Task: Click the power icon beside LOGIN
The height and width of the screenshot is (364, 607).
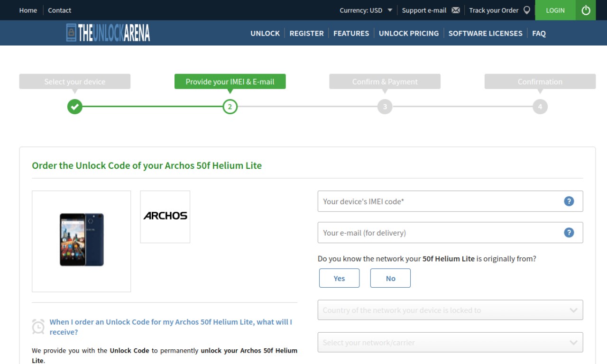Action: (586, 10)
